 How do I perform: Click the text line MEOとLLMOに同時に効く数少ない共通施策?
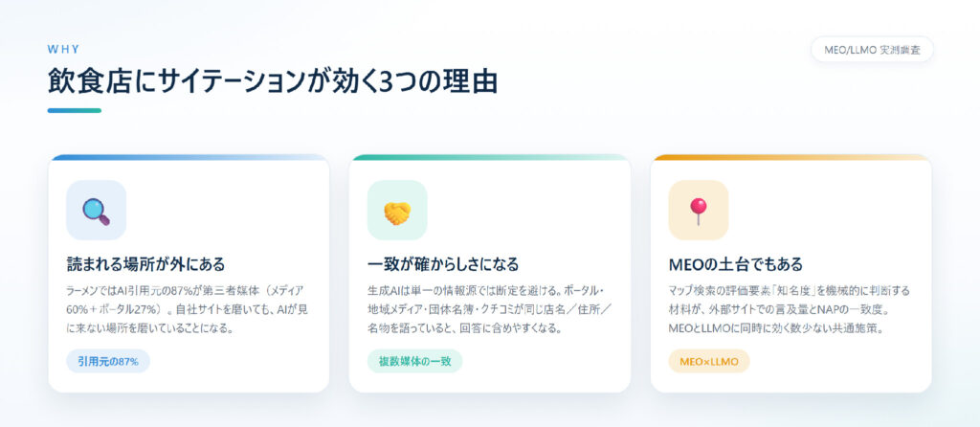[x=775, y=327]
